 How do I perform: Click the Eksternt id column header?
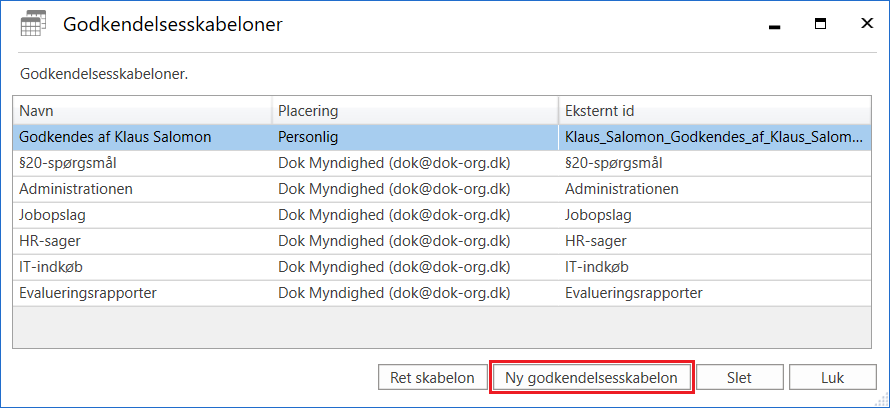click(714, 110)
